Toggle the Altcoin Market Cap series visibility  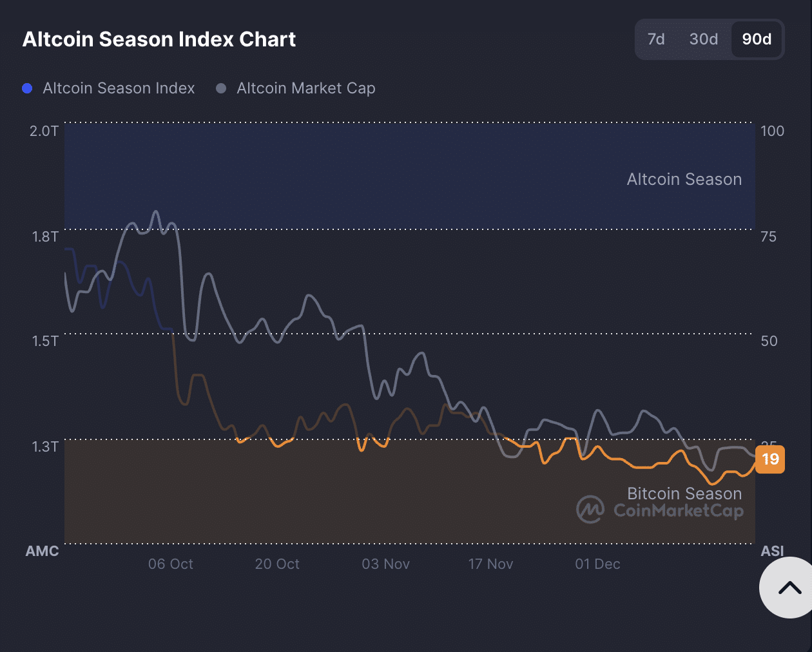(306, 88)
